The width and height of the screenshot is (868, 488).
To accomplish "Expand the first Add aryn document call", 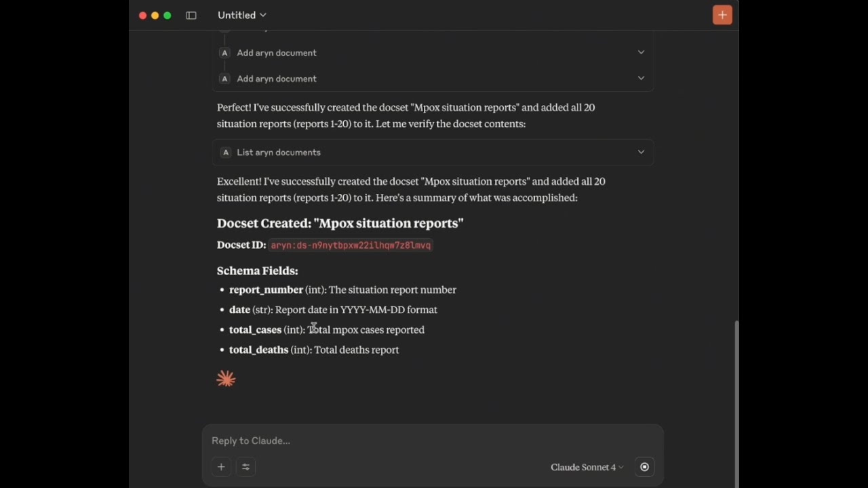I will [x=641, y=53].
